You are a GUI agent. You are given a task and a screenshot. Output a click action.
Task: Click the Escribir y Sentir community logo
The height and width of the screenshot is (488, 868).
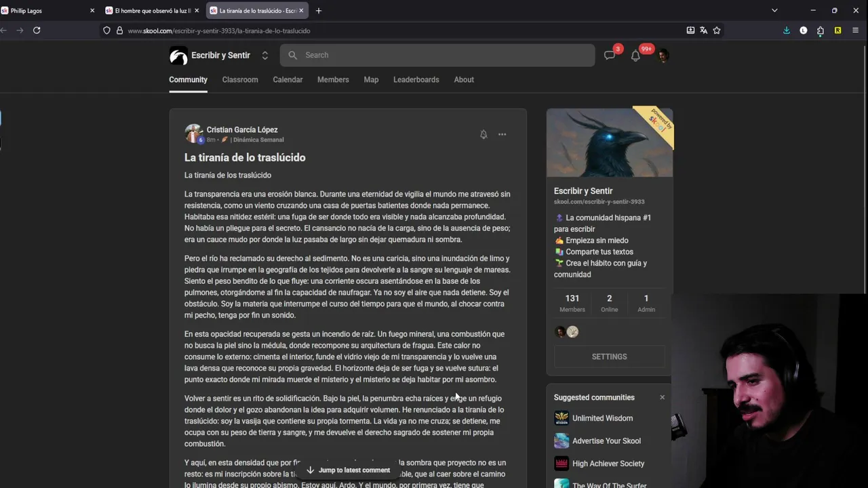click(178, 56)
